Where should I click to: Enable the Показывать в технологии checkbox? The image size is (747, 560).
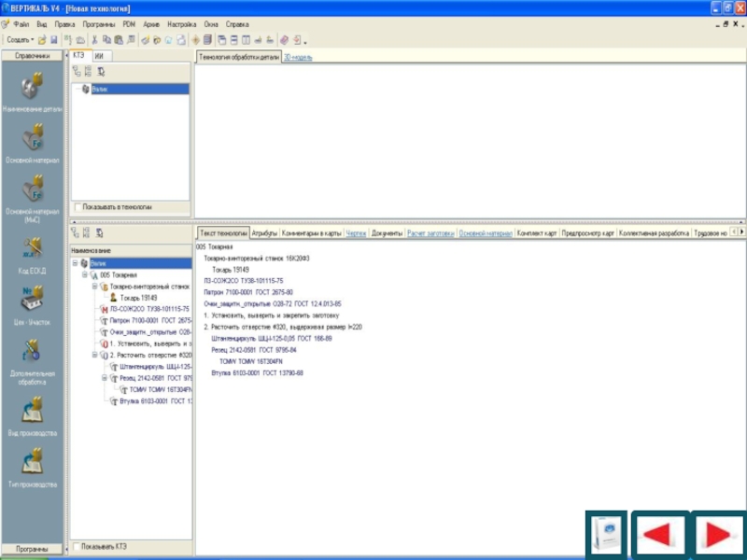(x=77, y=207)
